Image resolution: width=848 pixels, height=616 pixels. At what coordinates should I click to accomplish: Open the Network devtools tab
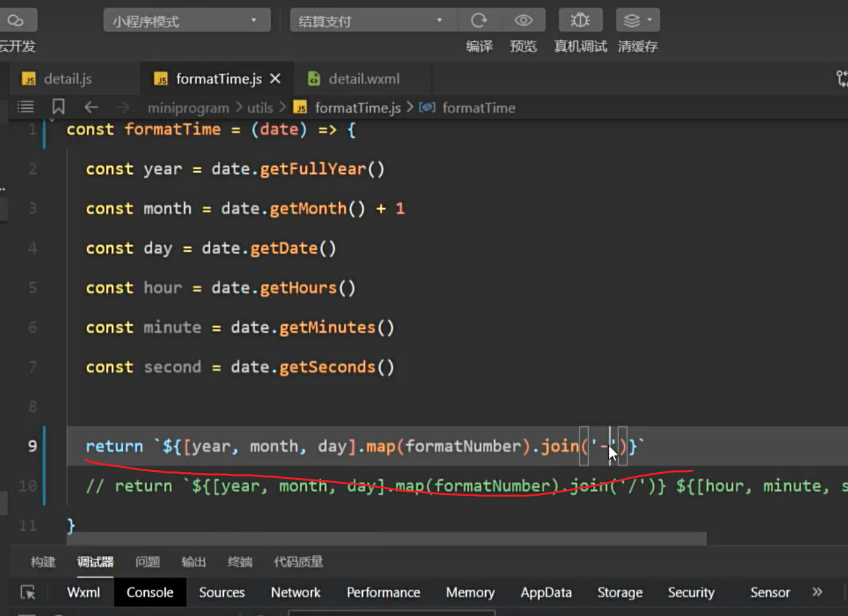pos(295,592)
